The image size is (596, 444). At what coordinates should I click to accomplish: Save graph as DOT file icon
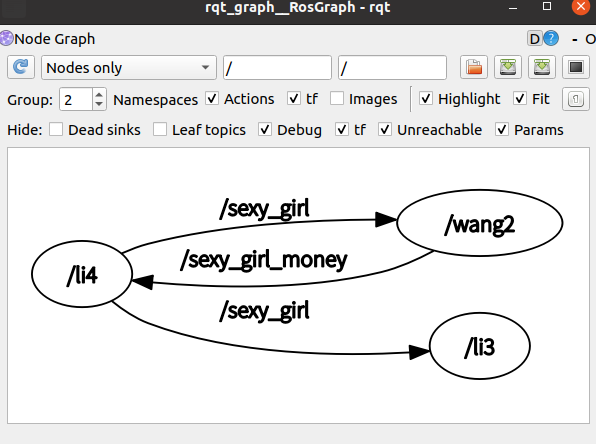[508, 67]
